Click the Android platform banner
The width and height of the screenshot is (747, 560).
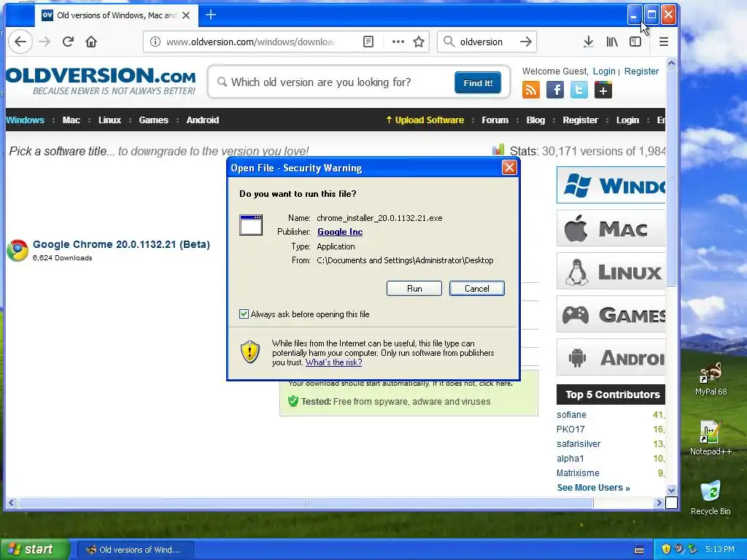point(611,357)
